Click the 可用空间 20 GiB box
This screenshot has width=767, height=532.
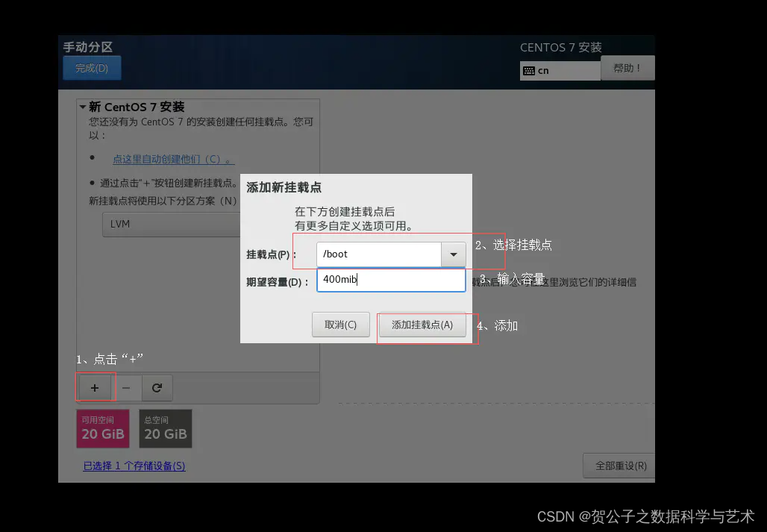point(103,429)
